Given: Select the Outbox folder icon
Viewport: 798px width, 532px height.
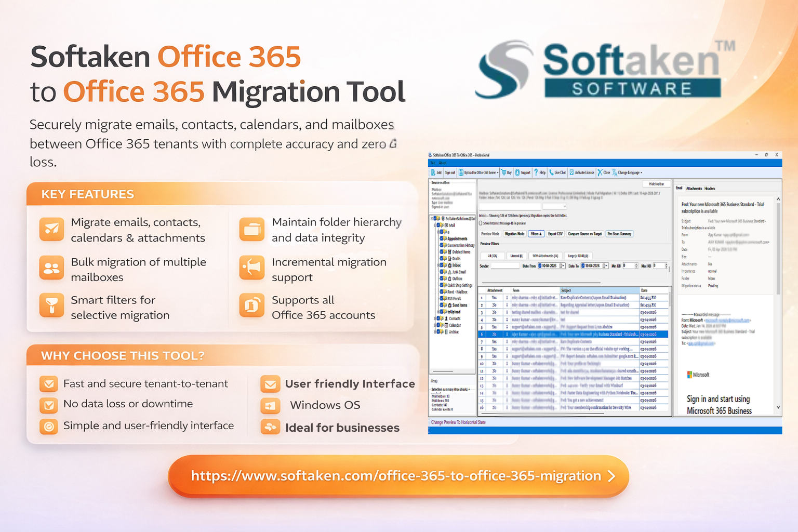Looking at the screenshot, I should (449, 279).
